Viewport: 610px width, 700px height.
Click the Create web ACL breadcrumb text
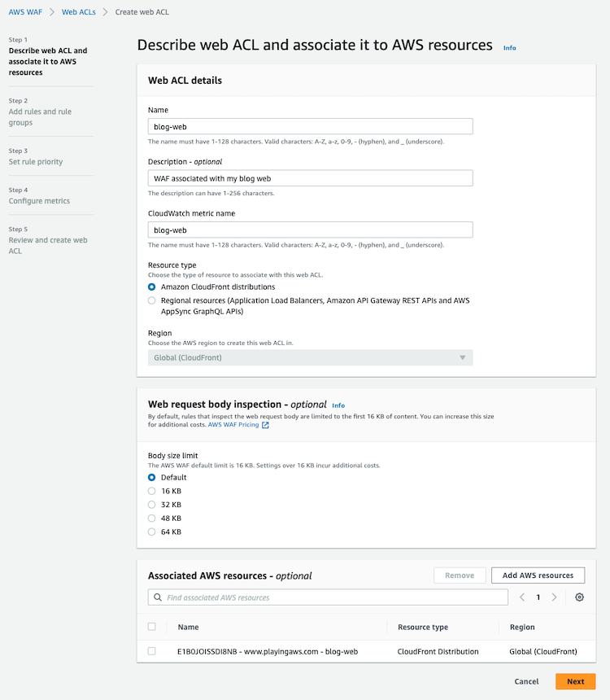click(142, 12)
